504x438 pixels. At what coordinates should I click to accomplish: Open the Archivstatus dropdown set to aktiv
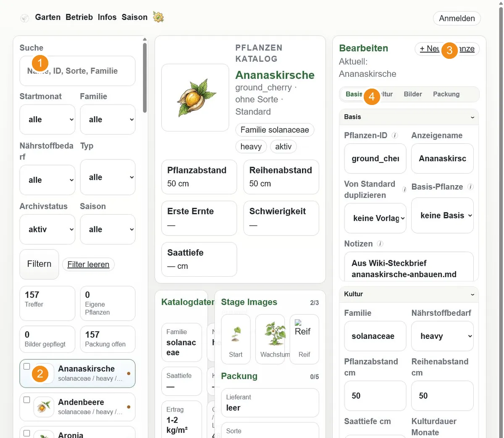point(47,229)
